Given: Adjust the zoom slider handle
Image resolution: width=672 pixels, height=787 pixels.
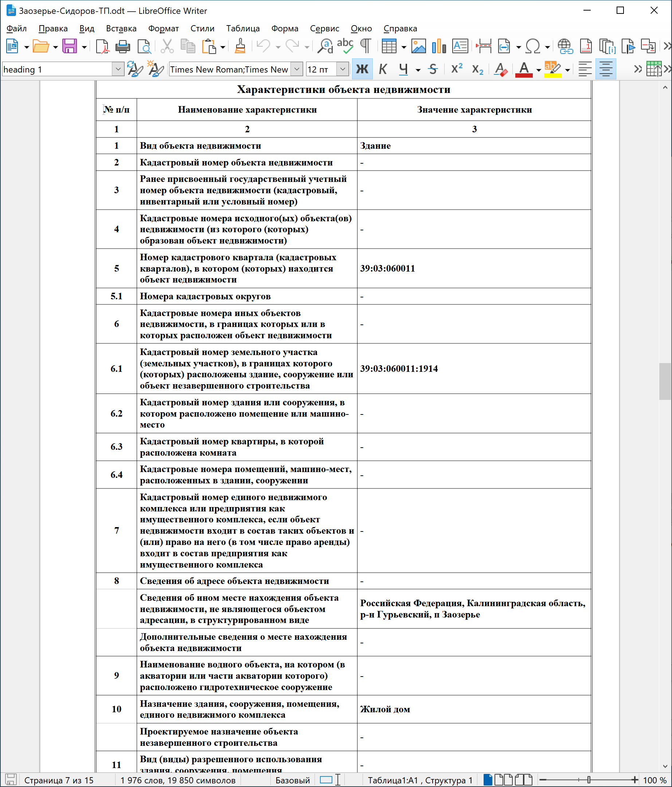Looking at the screenshot, I should (x=589, y=780).
